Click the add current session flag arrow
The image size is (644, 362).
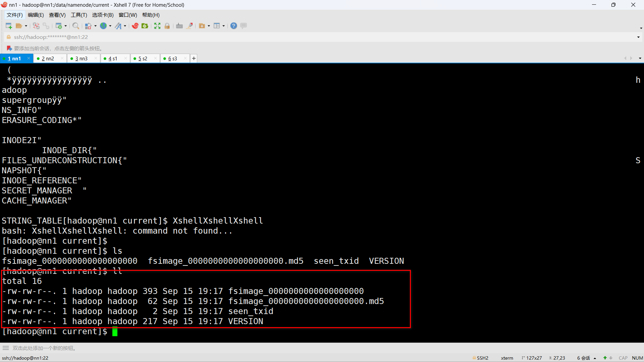[x=9, y=48]
